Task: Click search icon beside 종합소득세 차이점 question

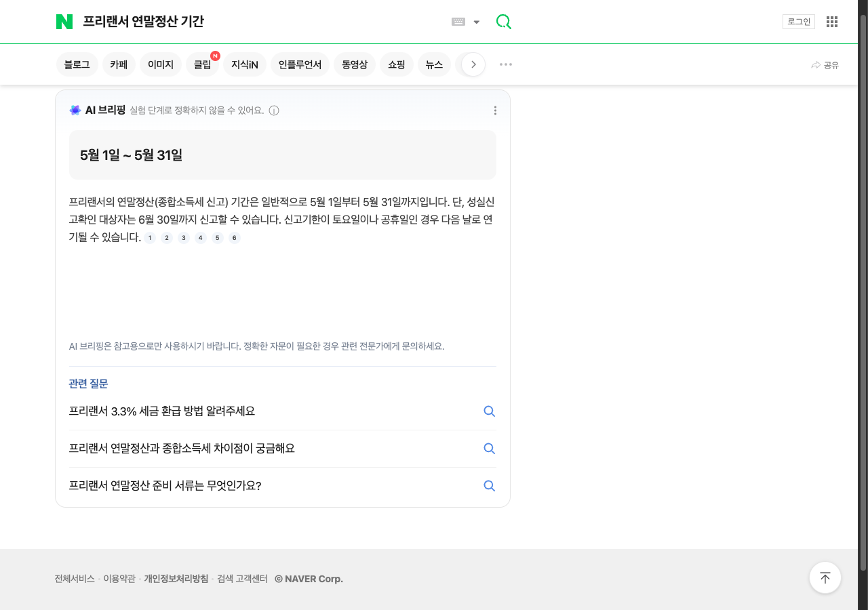Action: pos(489,449)
